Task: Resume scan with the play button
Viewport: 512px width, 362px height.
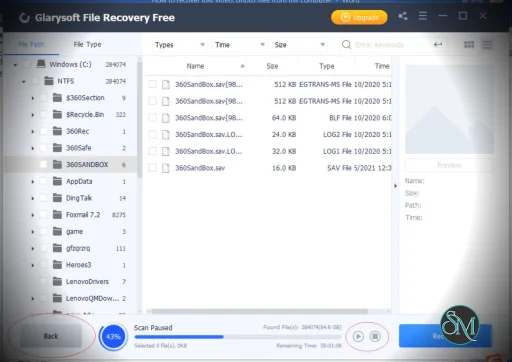Action: (x=358, y=336)
